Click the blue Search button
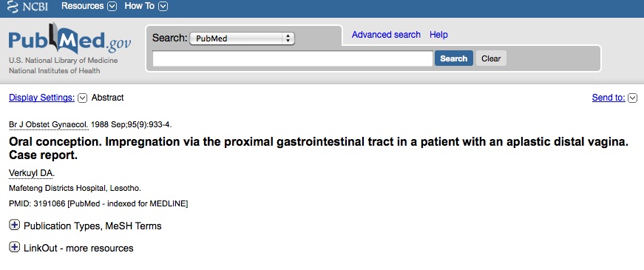 (x=454, y=58)
